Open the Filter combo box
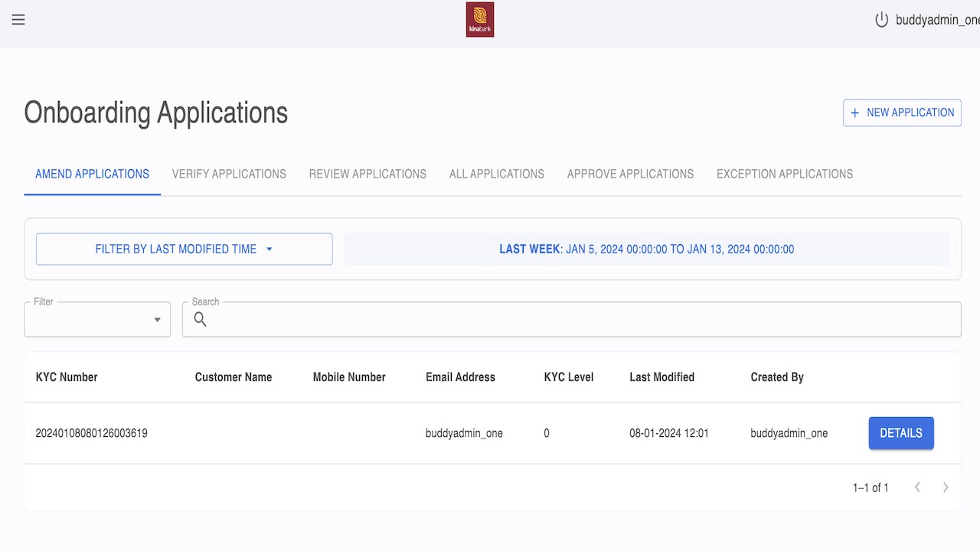 click(97, 319)
